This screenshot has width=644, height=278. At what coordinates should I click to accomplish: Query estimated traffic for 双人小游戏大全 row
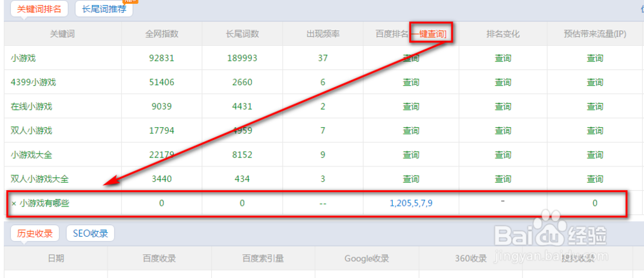coord(594,179)
